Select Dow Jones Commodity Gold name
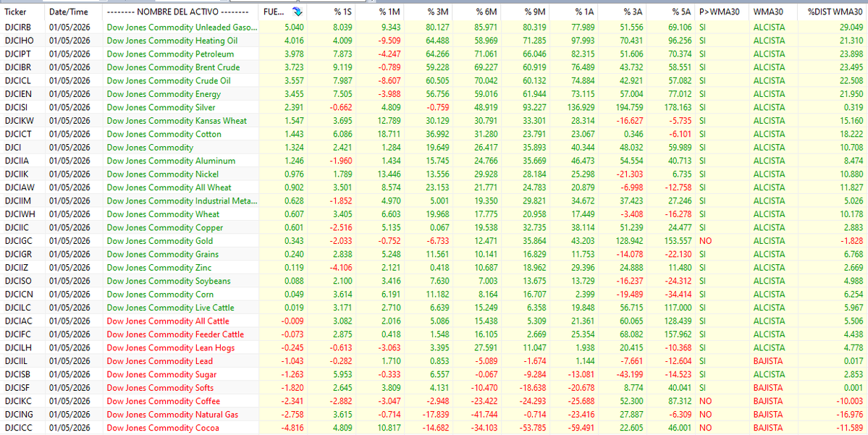 pos(161,241)
